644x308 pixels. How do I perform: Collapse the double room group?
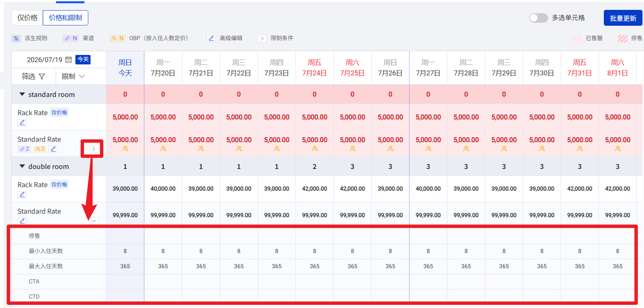coord(22,166)
